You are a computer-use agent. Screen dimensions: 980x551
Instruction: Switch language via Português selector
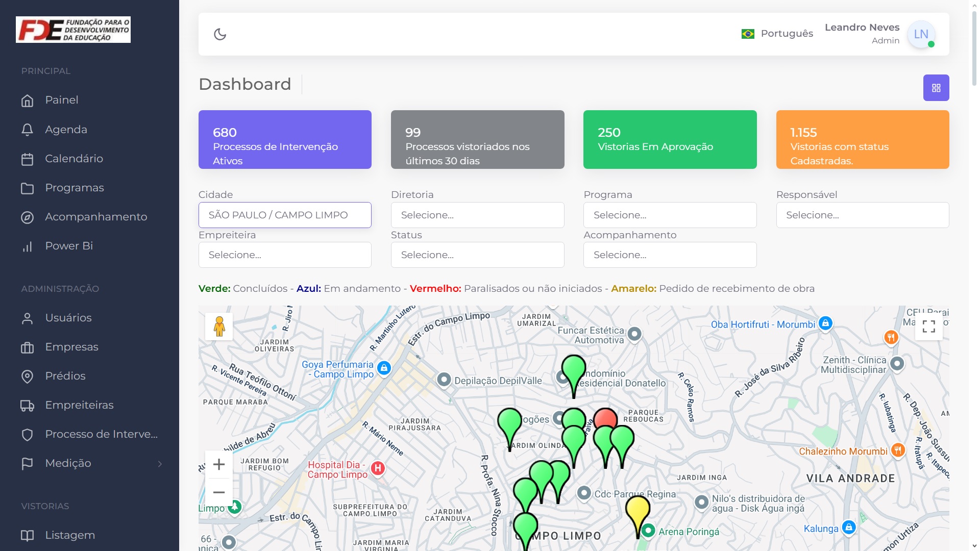point(777,34)
